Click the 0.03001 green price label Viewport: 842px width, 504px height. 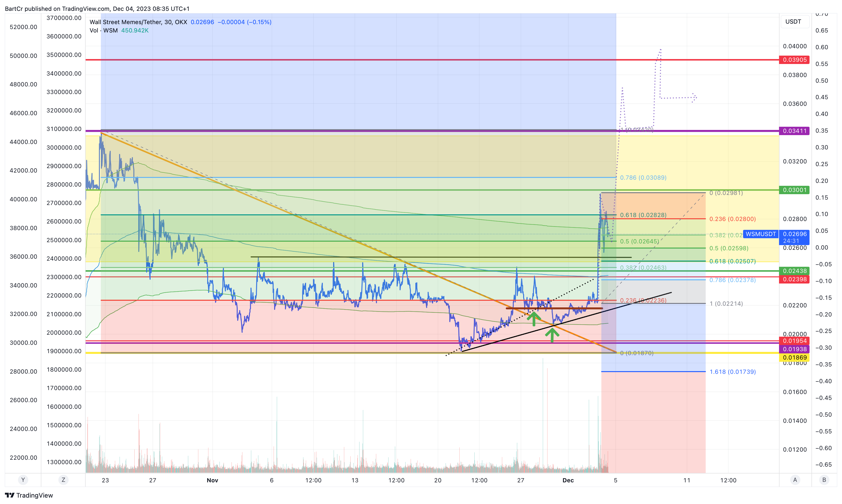coord(794,190)
